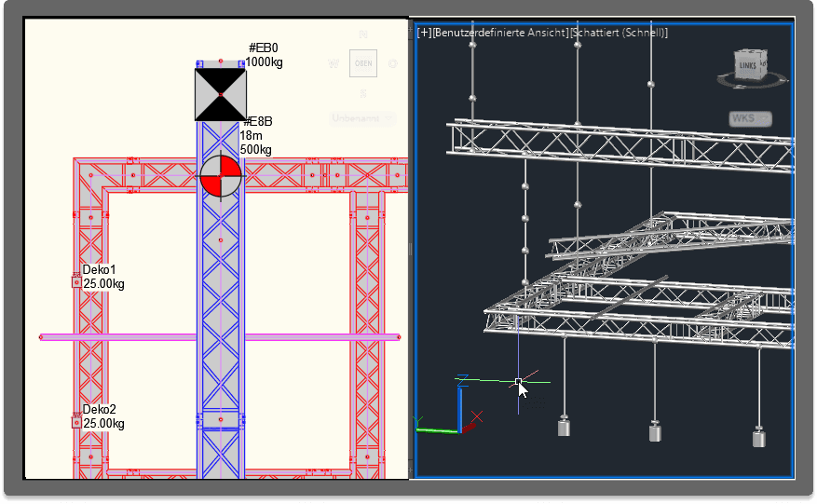Select the black and grey #EB0 hoist symbol
The width and height of the screenshot is (817, 504).
pos(221,94)
